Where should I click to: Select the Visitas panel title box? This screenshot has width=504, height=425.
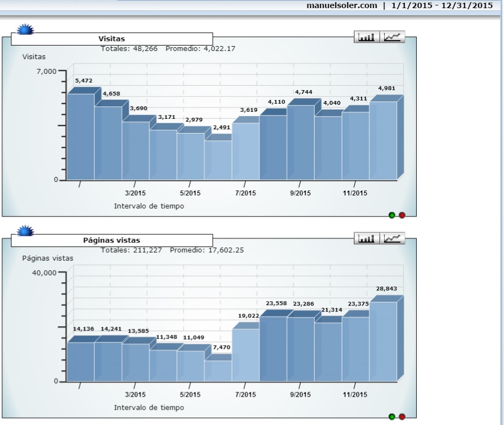click(112, 39)
